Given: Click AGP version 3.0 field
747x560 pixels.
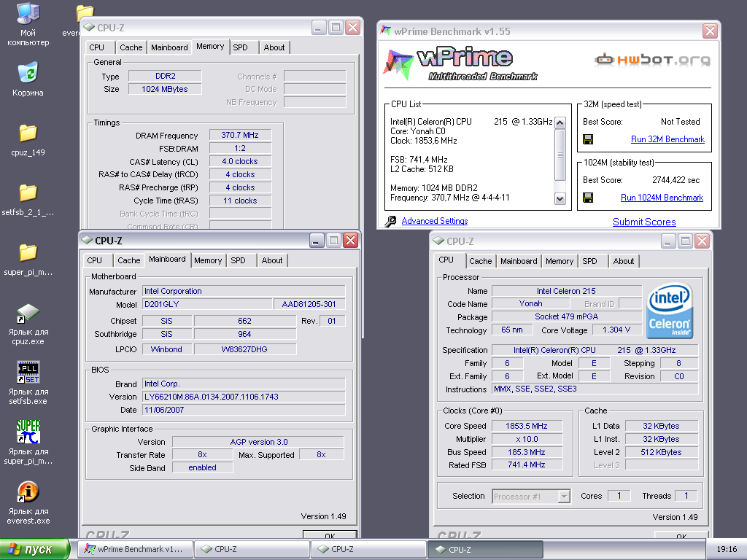Looking at the screenshot, I should tap(259, 442).
